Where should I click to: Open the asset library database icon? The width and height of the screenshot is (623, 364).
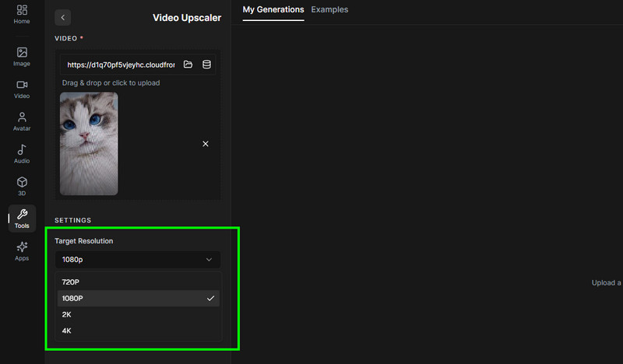pos(206,65)
